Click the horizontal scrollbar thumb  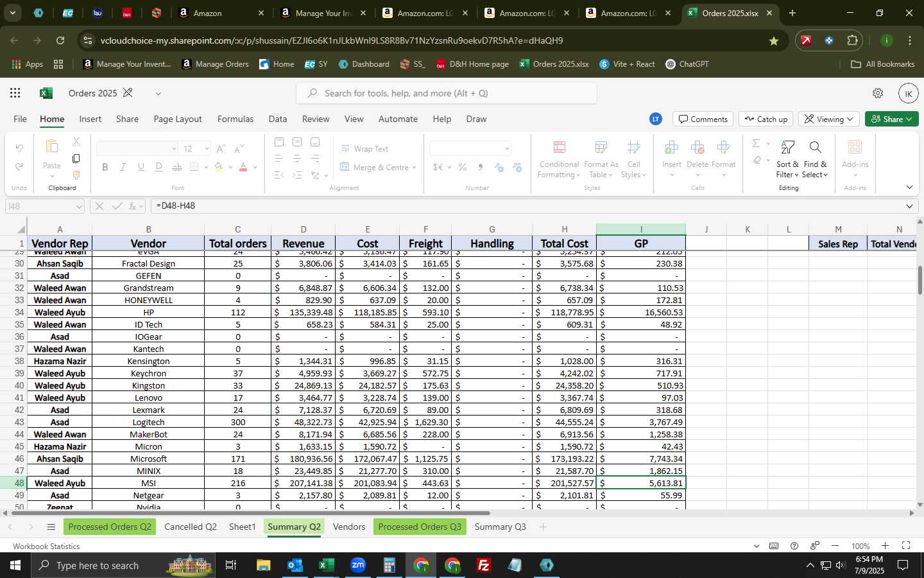[x=250, y=513]
